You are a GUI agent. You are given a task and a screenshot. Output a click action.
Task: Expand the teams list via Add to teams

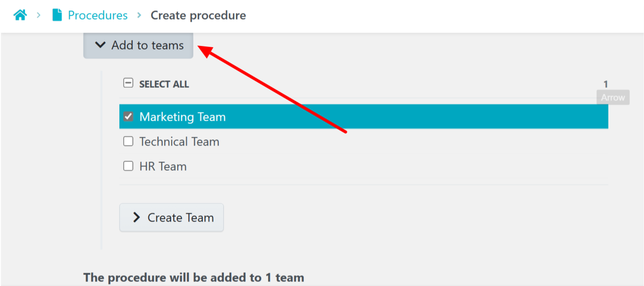138,45
